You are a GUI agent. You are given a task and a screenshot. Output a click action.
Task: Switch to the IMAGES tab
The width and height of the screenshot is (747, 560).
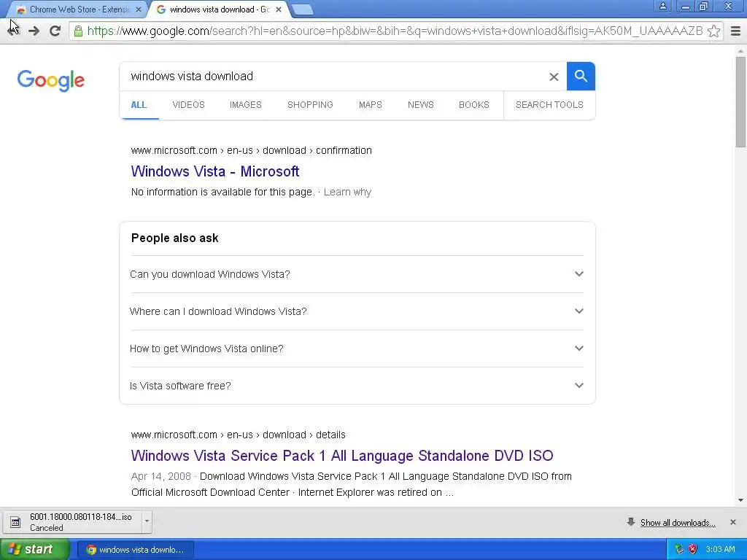tap(246, 105)
